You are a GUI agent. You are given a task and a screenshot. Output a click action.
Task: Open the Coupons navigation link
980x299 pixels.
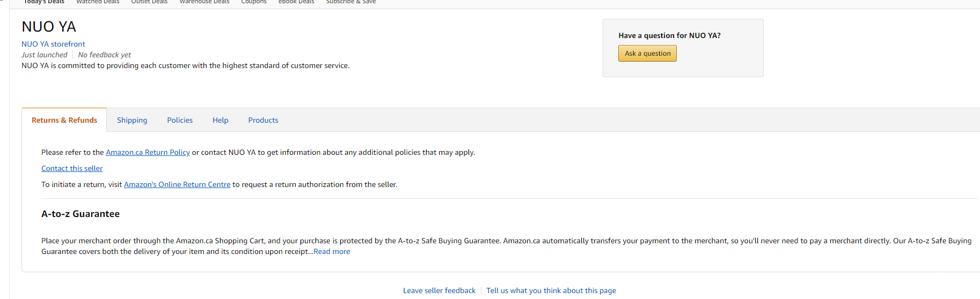pos(253,2)
